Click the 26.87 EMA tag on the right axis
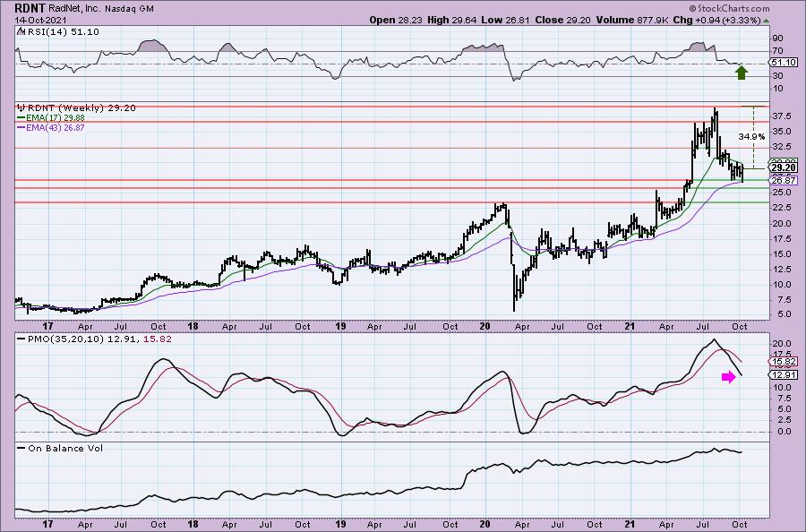 [784, 180]
